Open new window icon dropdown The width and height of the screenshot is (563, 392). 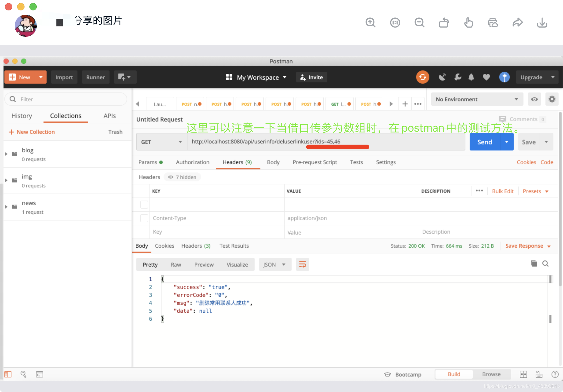[125, 77]
